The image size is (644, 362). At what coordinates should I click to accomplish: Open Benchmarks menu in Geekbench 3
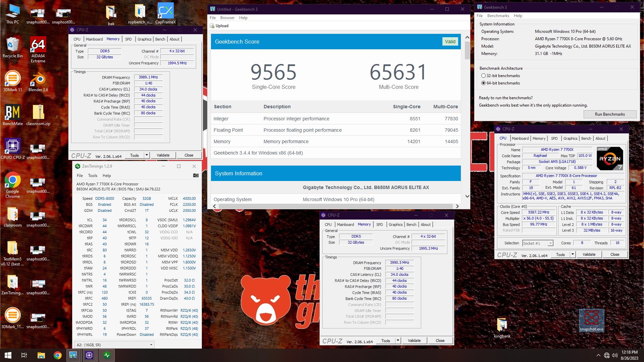(498, 16)
